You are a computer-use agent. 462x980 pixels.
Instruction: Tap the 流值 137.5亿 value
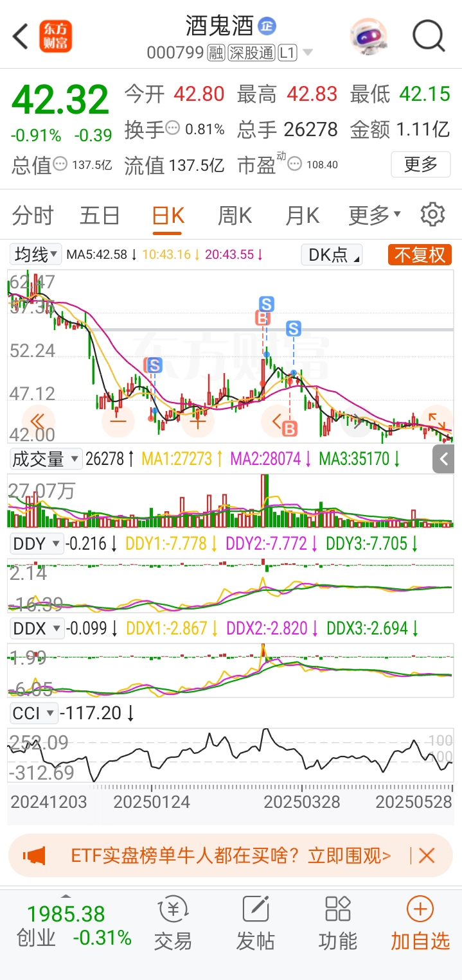tap(197, 165)
